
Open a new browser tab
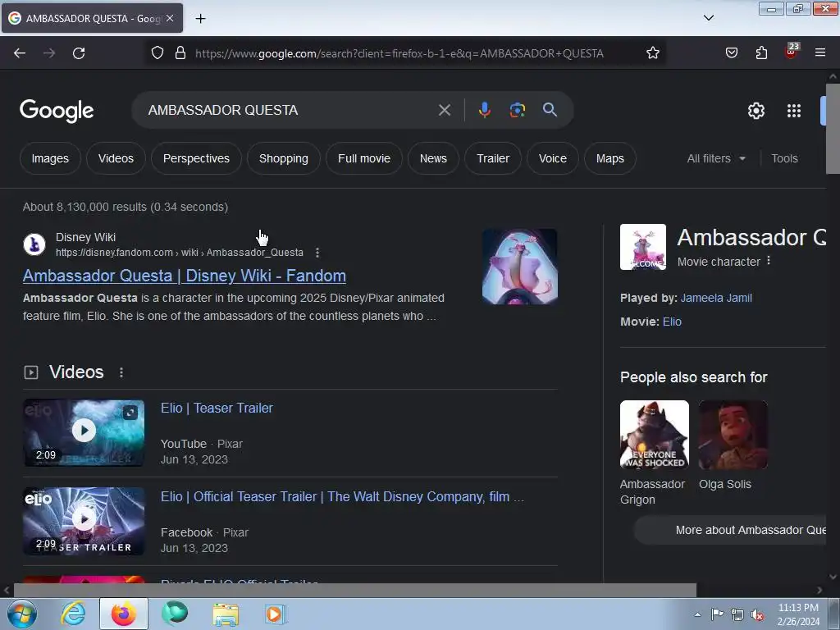click(200, 19)
